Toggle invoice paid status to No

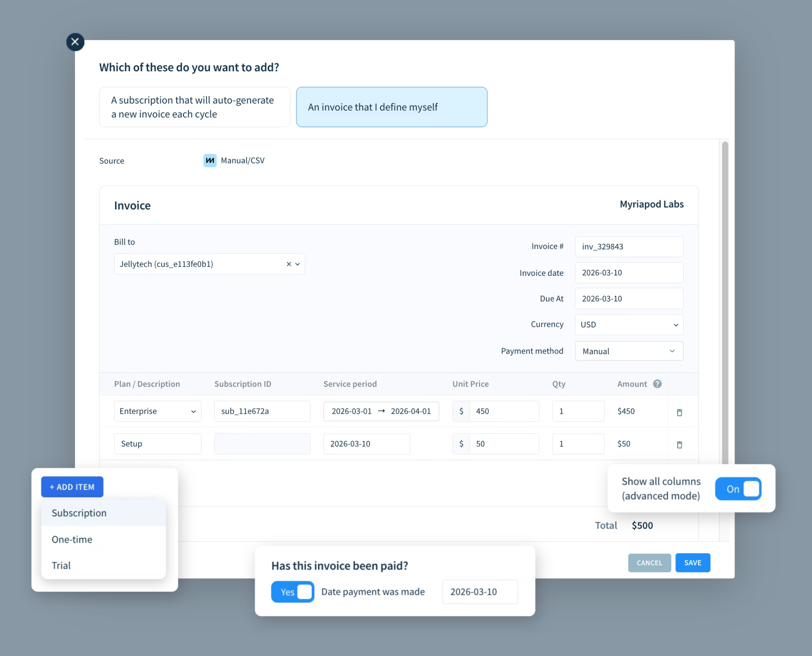(x=305, y=592)
